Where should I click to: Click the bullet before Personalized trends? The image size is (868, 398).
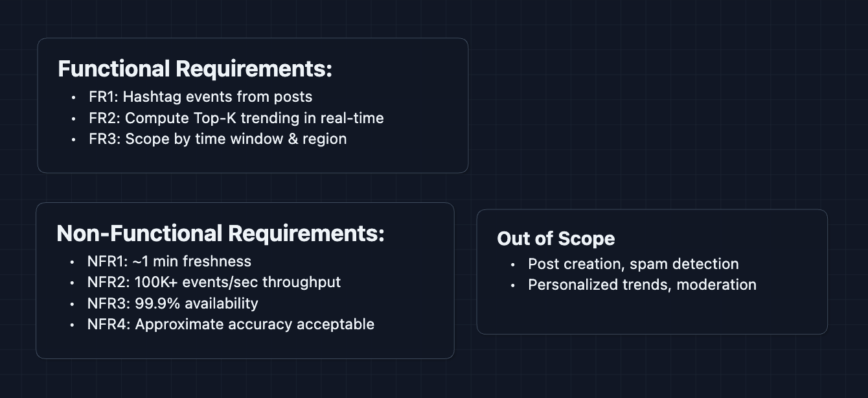512,285
